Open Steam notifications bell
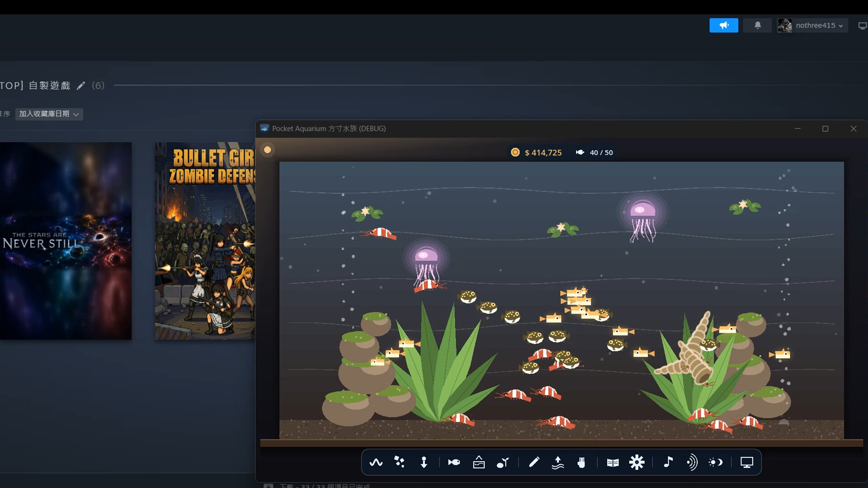 (758, 25)
